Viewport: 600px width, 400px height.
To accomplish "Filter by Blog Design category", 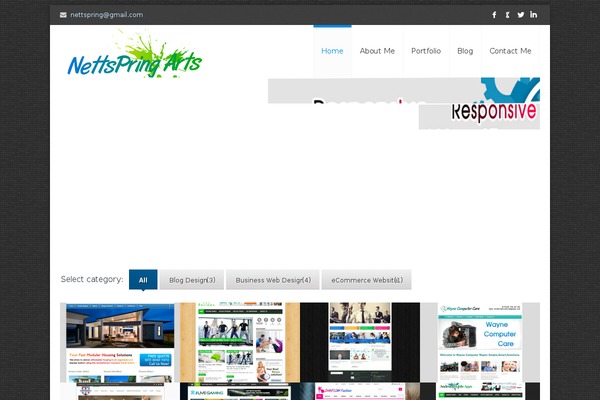I will [x=192, y=280].
